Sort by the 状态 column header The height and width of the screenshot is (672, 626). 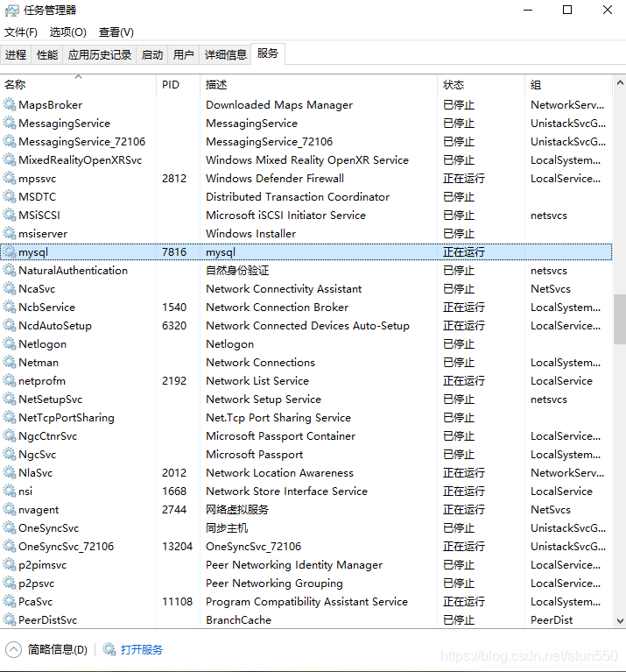(482, 84)
